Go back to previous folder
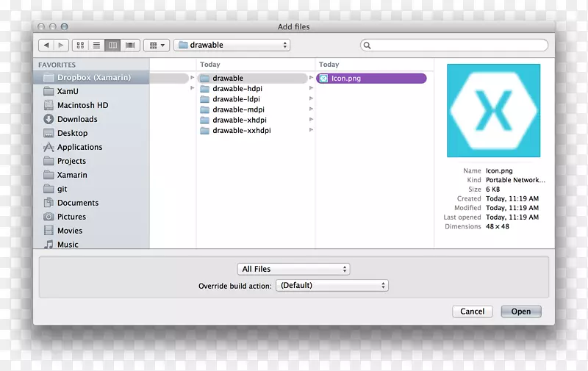Viewport: 588px width, 371px height. pyautogui.click(x=46, y=46)
